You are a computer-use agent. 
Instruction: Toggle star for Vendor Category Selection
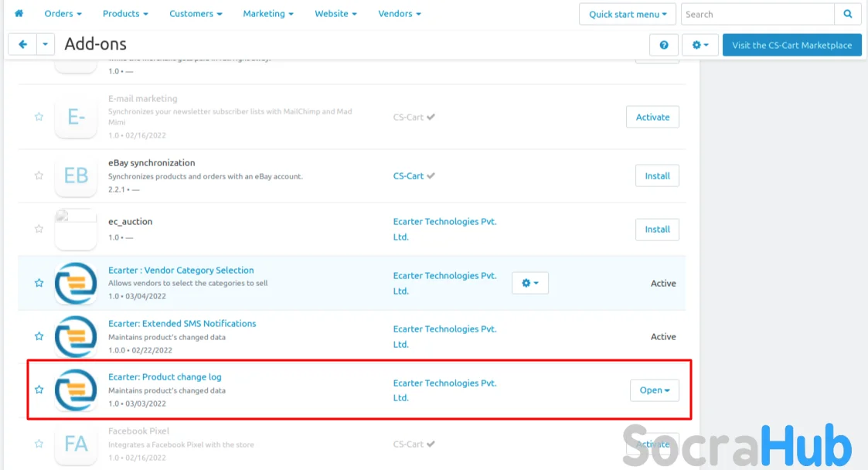pos(39,283)
